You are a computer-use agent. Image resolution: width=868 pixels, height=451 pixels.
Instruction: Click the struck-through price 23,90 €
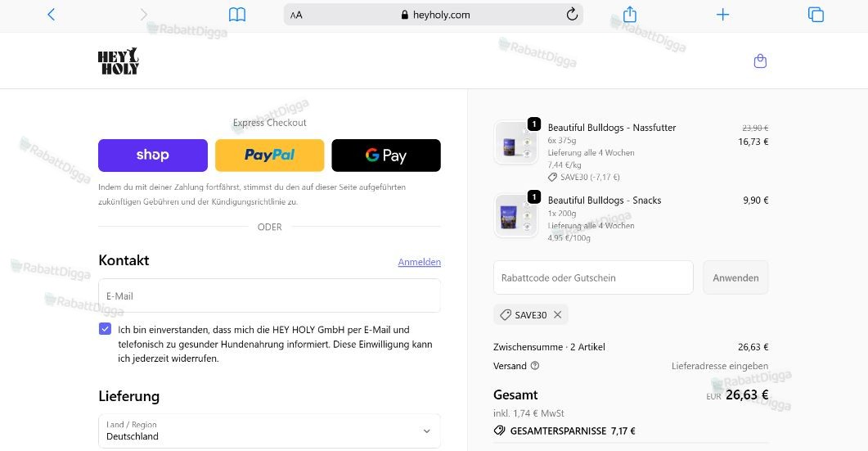tap(755, 128)
